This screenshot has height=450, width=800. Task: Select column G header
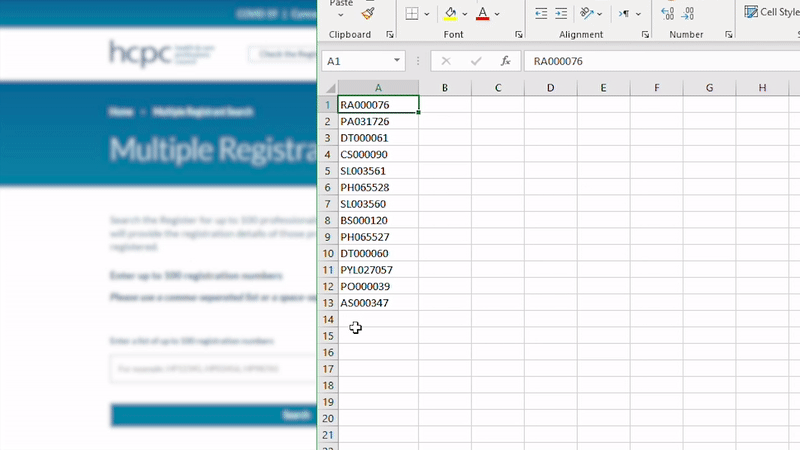tap(709, 88)
